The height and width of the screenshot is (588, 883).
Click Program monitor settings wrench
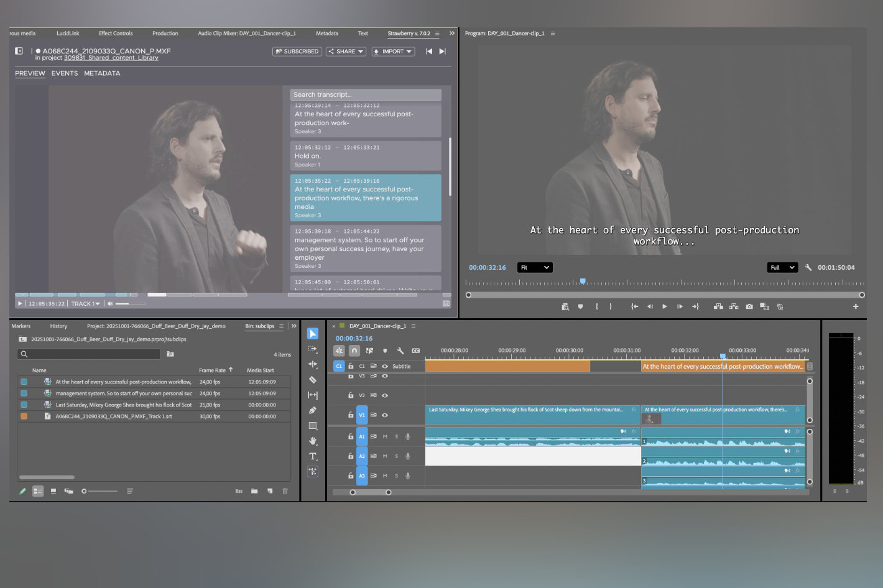click(808, 267)
